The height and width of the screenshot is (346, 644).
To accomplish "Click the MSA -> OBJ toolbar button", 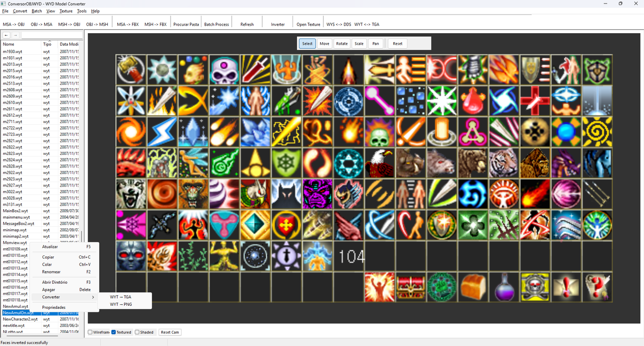I will (x=14, y=24).
